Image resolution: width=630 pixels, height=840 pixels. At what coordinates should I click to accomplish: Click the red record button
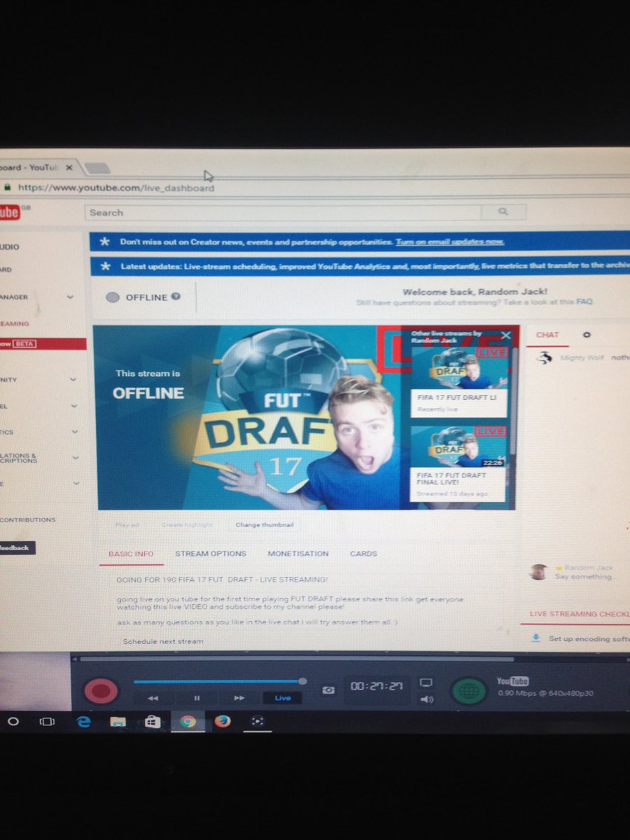[x=101, y=691]
